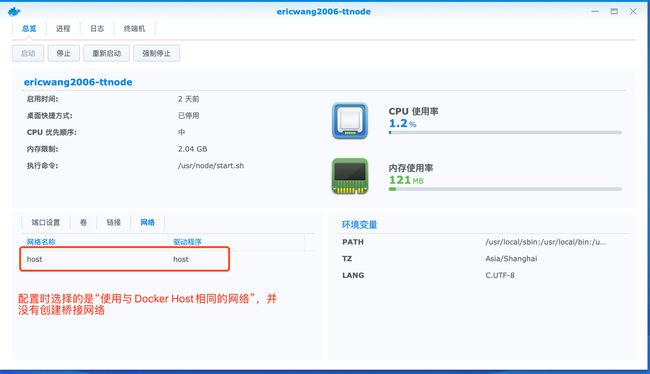Click the Docker whale icon in title bar
This screenshot has width=650, height=374.
pyautogui.click(x=14, y=11)
